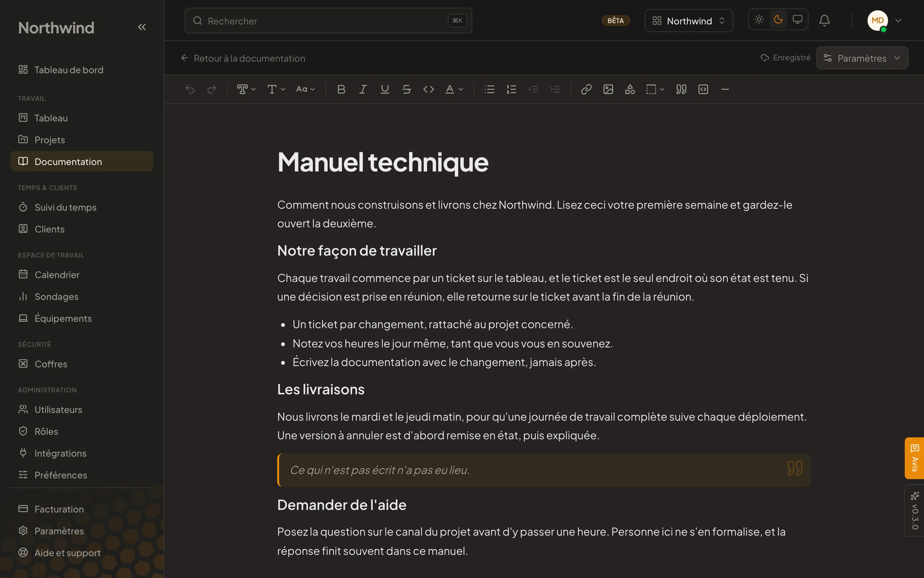Open the Aa font size dropdown

[x=305, y=90]
